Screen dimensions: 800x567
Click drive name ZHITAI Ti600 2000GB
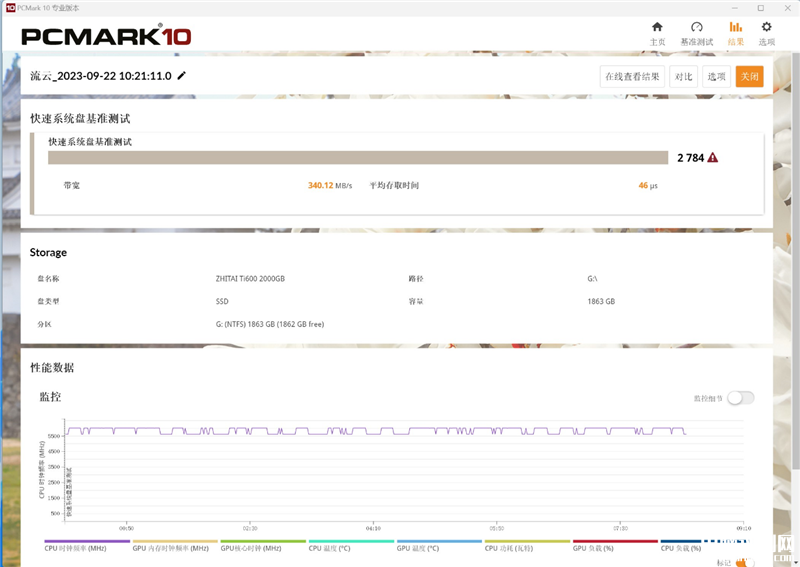coord(250,279)
